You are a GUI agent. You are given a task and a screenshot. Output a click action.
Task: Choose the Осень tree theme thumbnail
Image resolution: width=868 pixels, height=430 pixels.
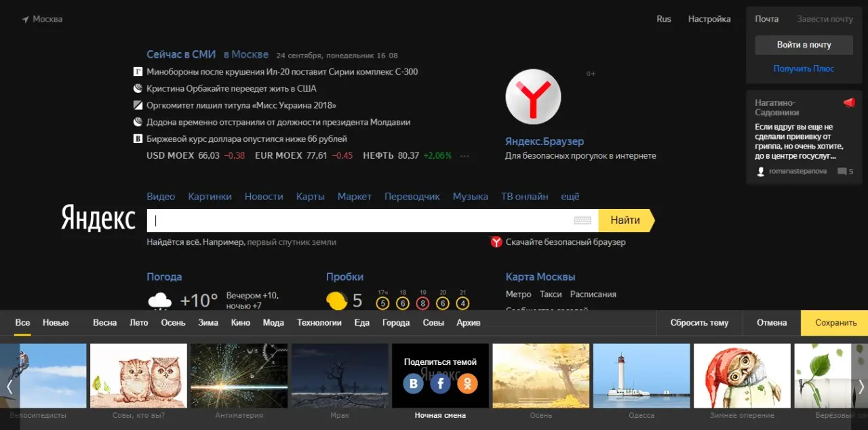pos(540,376)
